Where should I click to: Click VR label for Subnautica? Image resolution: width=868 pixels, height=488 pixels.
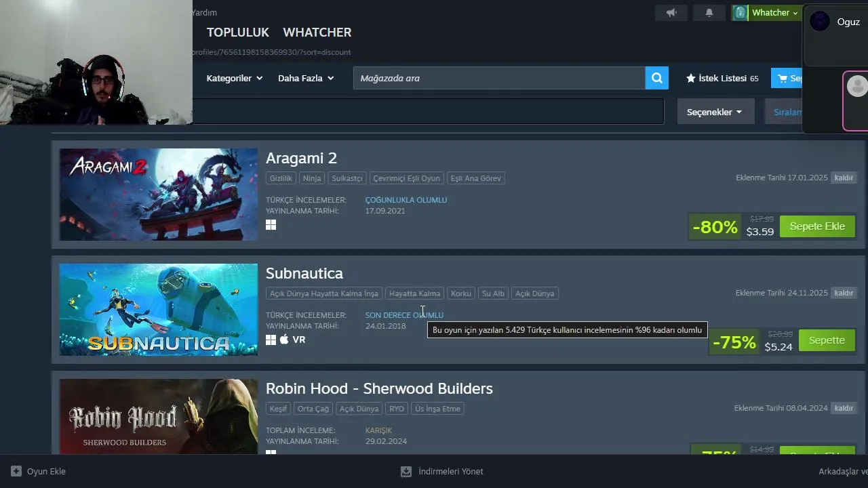pyautogui.click(x=299, y=340)
